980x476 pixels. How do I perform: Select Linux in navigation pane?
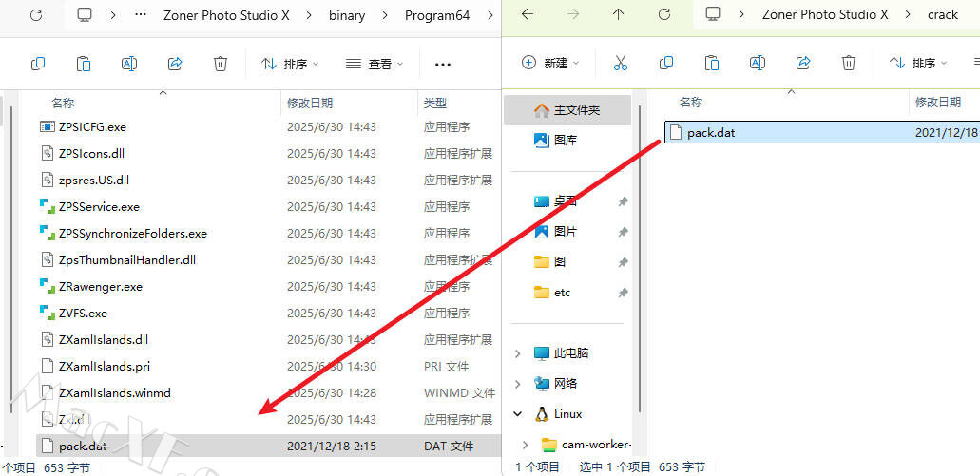pyautogui.click(x=567, y=414)
